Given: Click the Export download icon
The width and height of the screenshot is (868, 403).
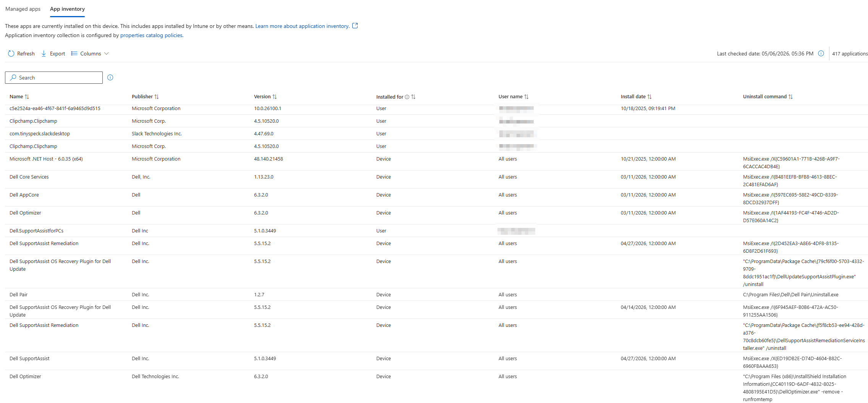Looking at the screenshot, I should pyautogui.click(x=44, y=54).
